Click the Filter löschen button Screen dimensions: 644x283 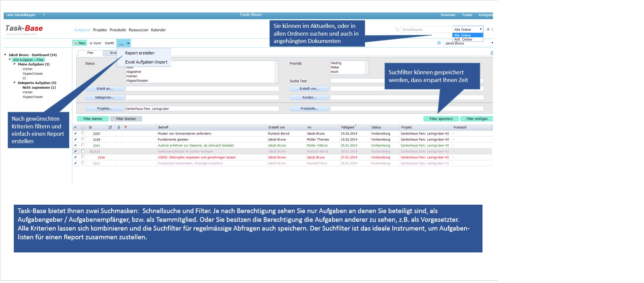pyautogui.click(x=126, y=119)
